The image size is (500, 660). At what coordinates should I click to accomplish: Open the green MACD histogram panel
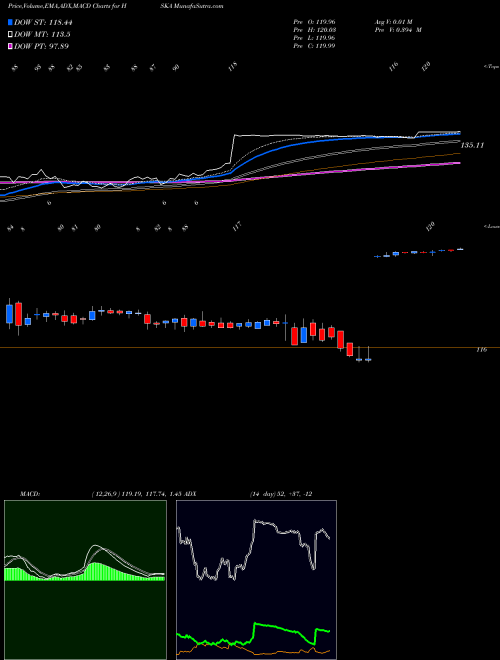[85, 580]
